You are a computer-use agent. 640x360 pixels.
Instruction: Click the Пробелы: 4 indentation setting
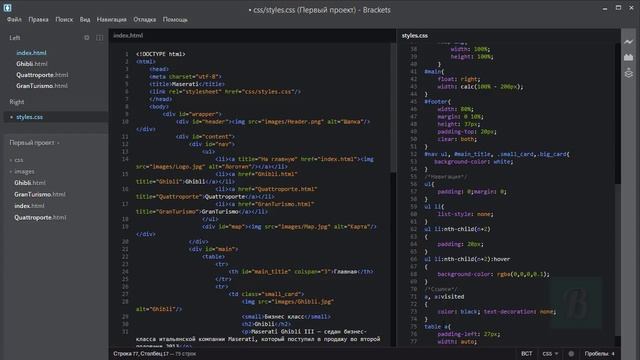coord(599,353)
